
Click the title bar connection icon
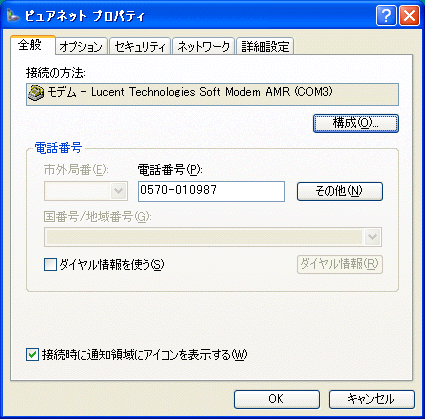coord(13,15)
